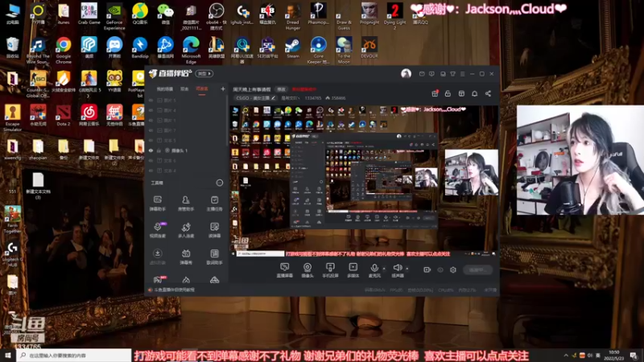Click the lock icon above preview
The height and width of the screenshot is (362, 644).
(448, 93)
